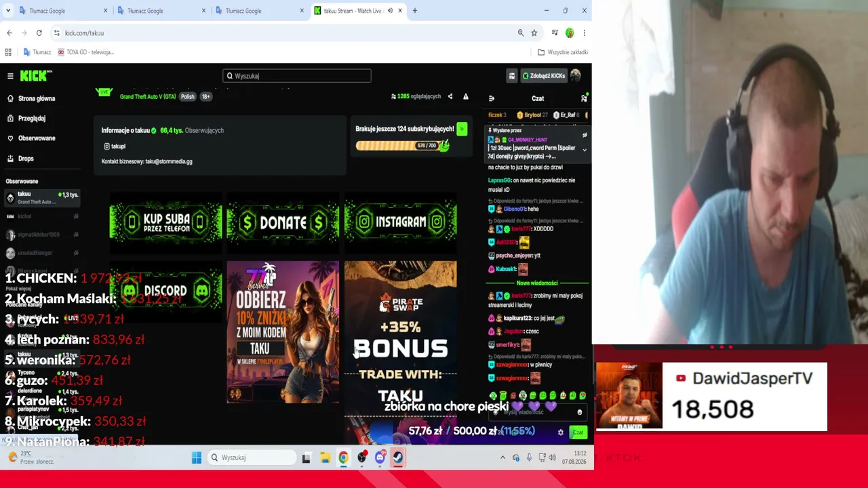Go back in Chrome
Image resolution: width=868 pixels, height=488 pixels.
9,33
